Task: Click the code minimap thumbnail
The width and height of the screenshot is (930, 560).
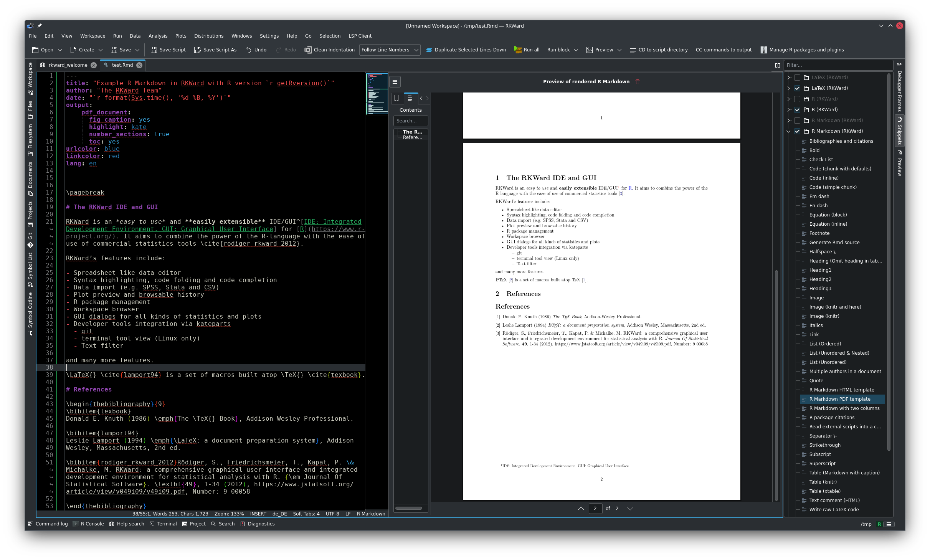Action: pyautogui.click(x=377, y=94)
